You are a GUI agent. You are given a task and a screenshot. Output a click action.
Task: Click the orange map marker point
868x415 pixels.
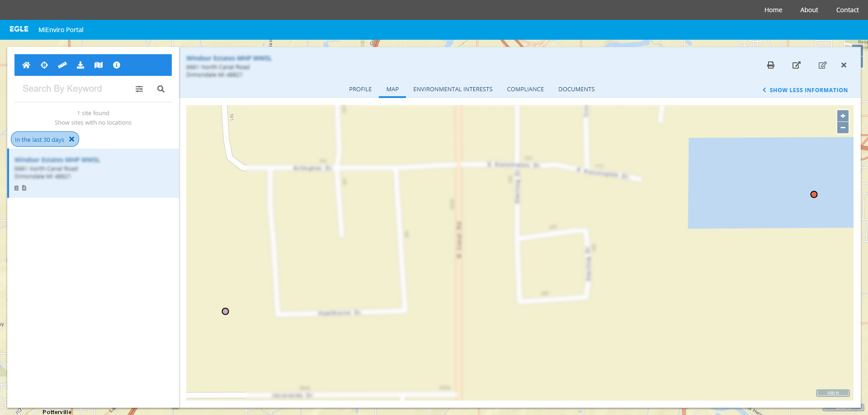(x=814, y=195)
